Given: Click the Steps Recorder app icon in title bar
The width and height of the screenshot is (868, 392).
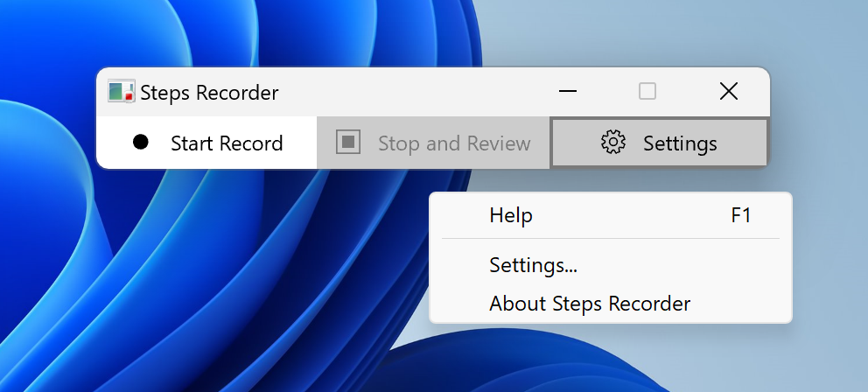Looking at the screenshot, I should (122, 92).
